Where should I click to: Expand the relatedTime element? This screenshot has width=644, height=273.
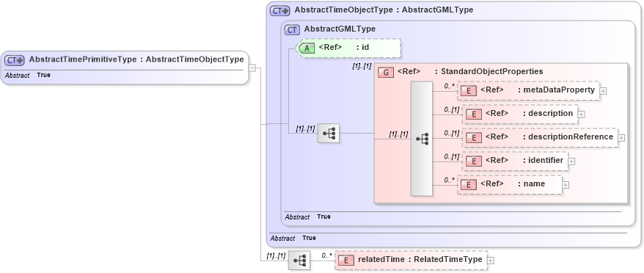point(491,261)
